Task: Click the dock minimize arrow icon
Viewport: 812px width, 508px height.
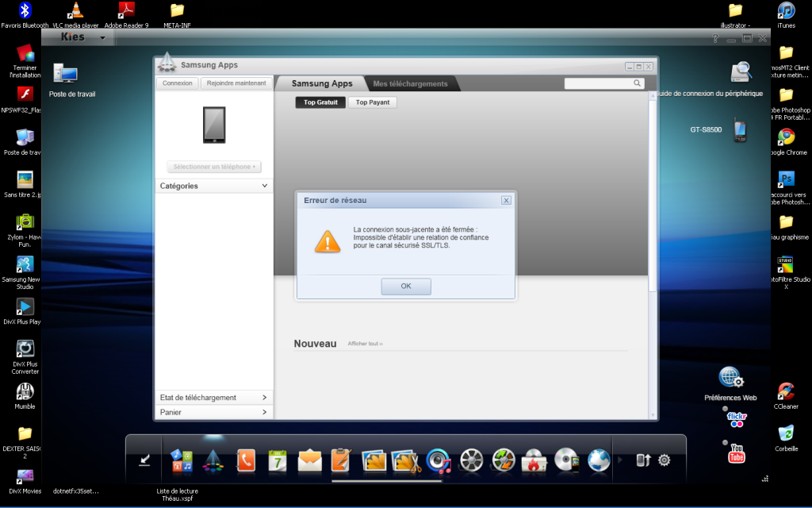Action: click(144, 460)
